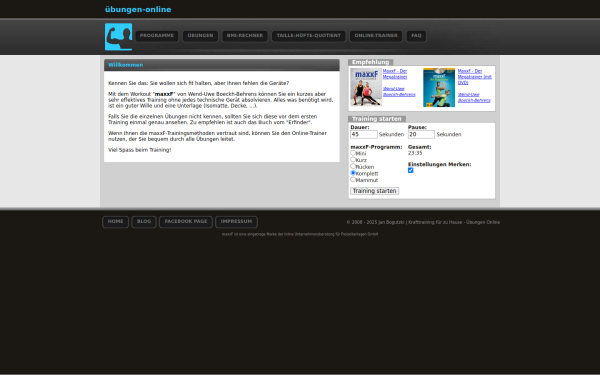The image size is (600, 375).
Task: Click the Empfehlung section heading
Action: (x=370, y=62)
